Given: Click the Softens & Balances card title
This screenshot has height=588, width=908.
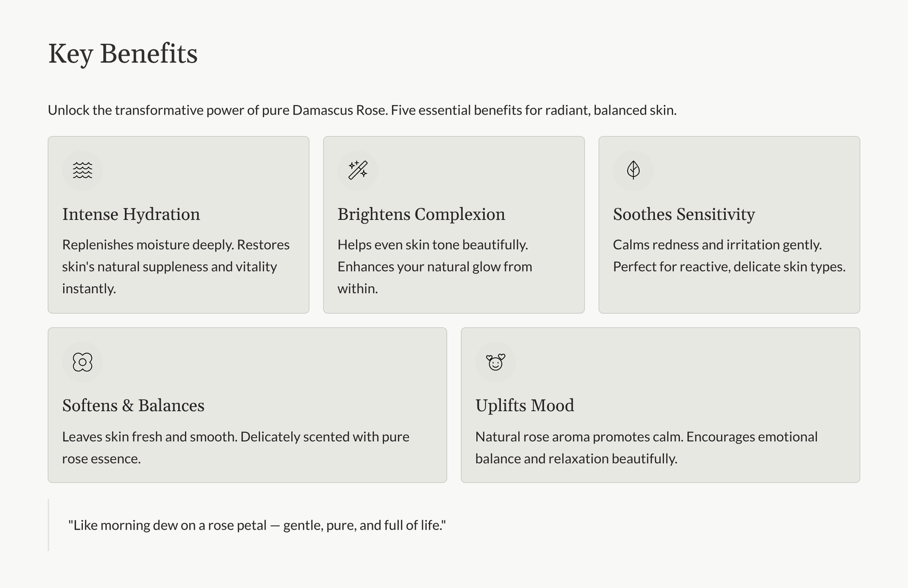Looking at the screenshot, I should [133, 405].
